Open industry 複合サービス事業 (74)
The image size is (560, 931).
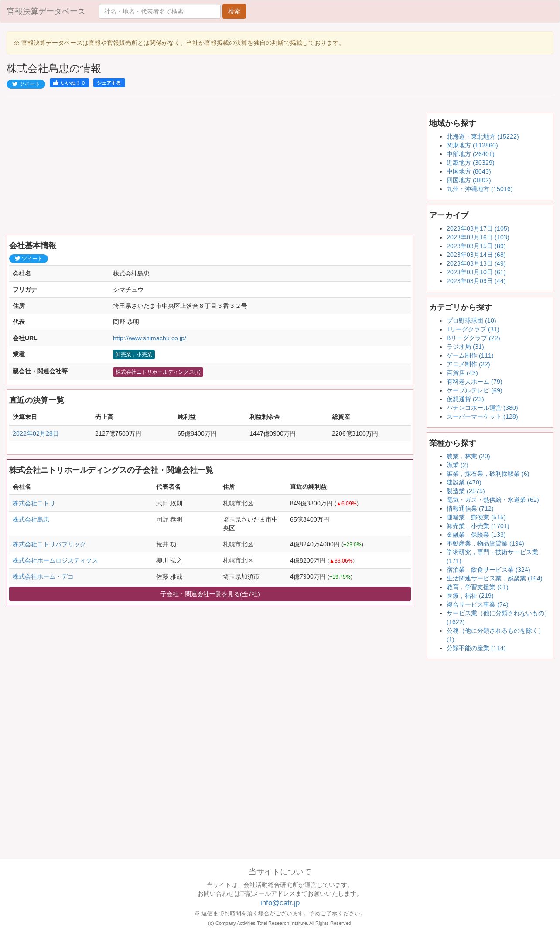pos(478,604)
